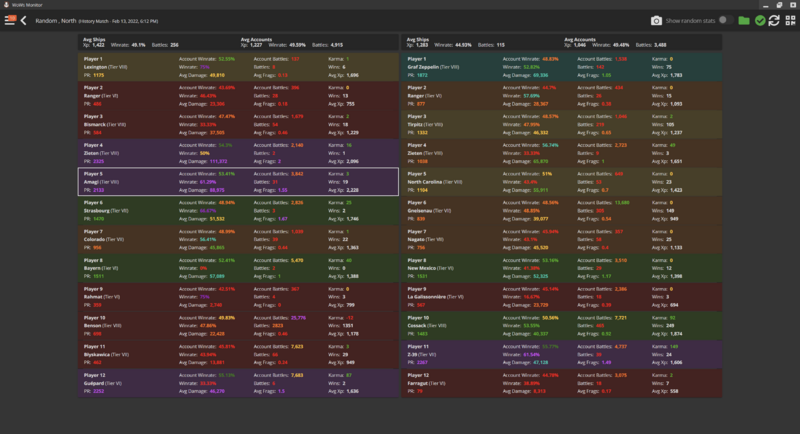Select the Błyskawica player row
Viewport: 800px width, 434px height.
238,354
